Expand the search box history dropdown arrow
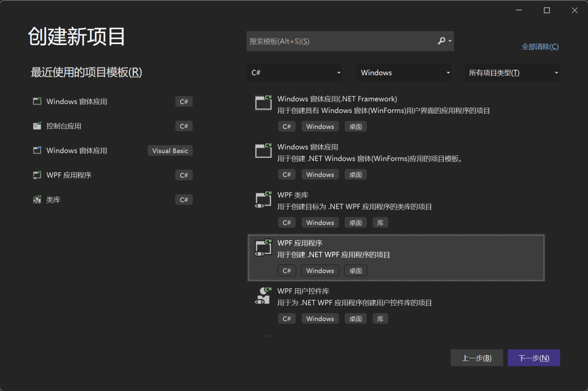The image size is (588, 391). pyautogui.click(x=450, y=41)
